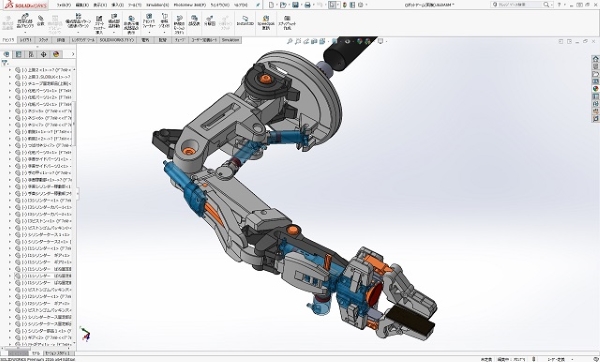Select the ConfigurationManager tab icon
This screenshot has width=600, height=362.
[x=31, y=54]
